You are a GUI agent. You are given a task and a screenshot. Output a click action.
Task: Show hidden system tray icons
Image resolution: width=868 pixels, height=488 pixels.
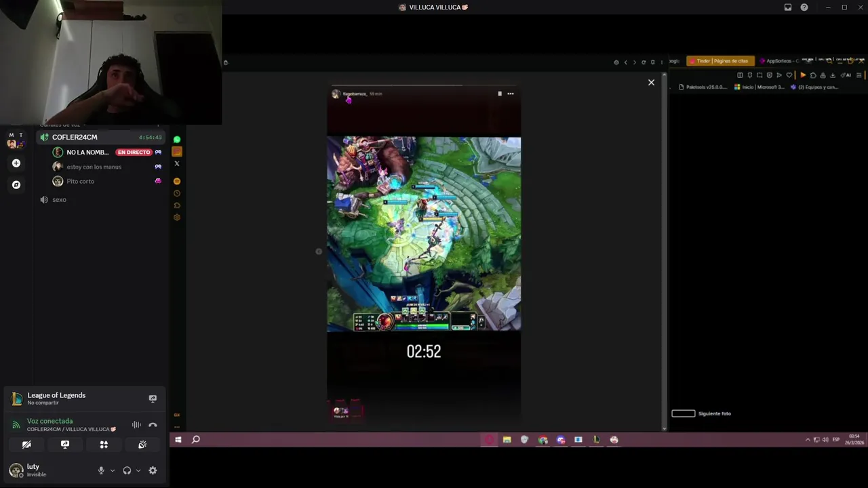pyautogui.click(x=808, y=440)
